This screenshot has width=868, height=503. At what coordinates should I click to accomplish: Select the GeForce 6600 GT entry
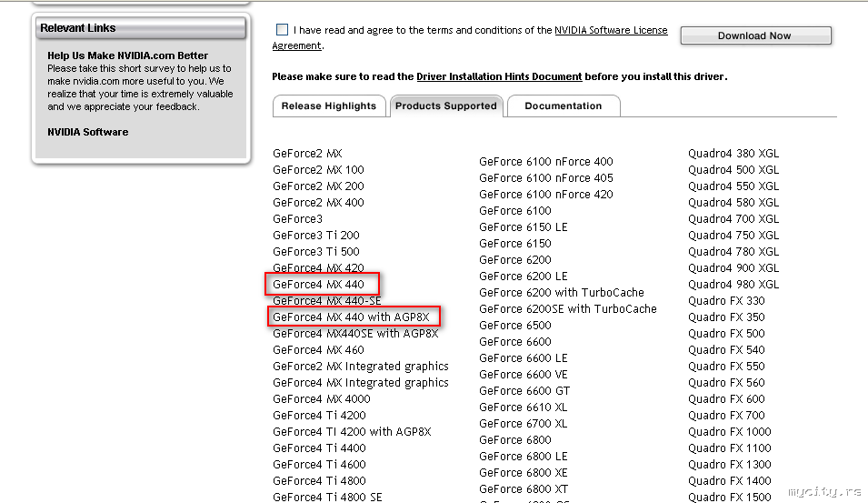(x=524, y=390)
